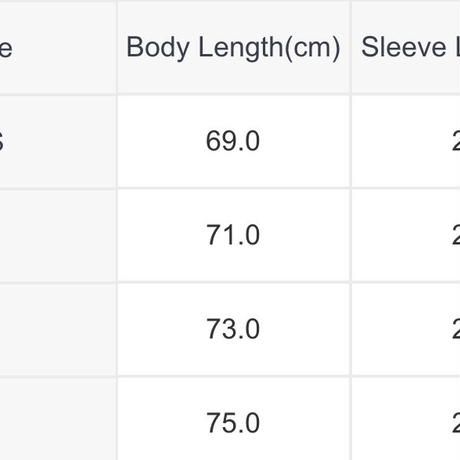Click the row border between 73.0 and 75.0
Viewport: 460px width, 460px height.
click(233, 376)
